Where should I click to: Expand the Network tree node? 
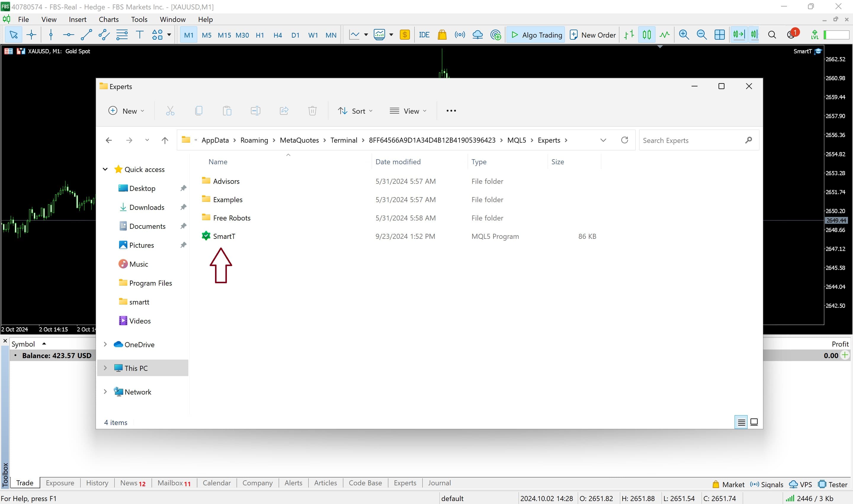pyautogui.click(x=105, y=392)
